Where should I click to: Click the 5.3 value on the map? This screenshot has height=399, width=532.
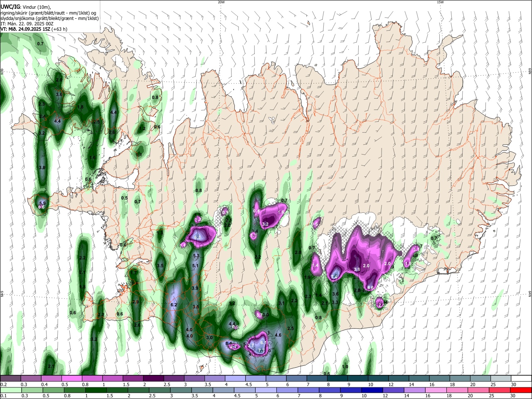[196, 256]
